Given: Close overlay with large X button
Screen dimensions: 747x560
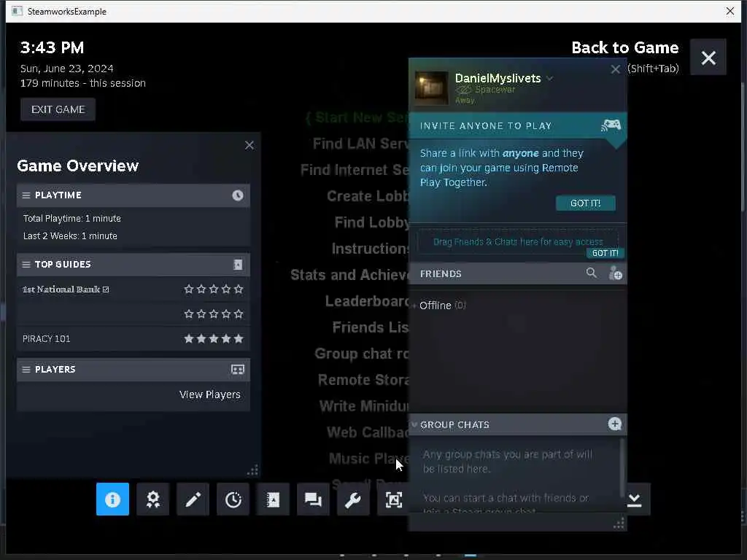Looking at the screenshot, I should tap(708, 58).
